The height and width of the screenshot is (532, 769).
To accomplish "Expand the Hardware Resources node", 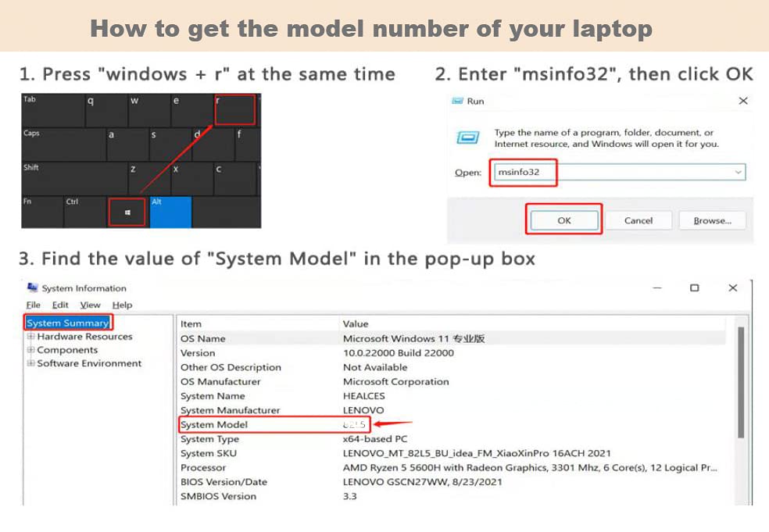I will tap(30, 337).
